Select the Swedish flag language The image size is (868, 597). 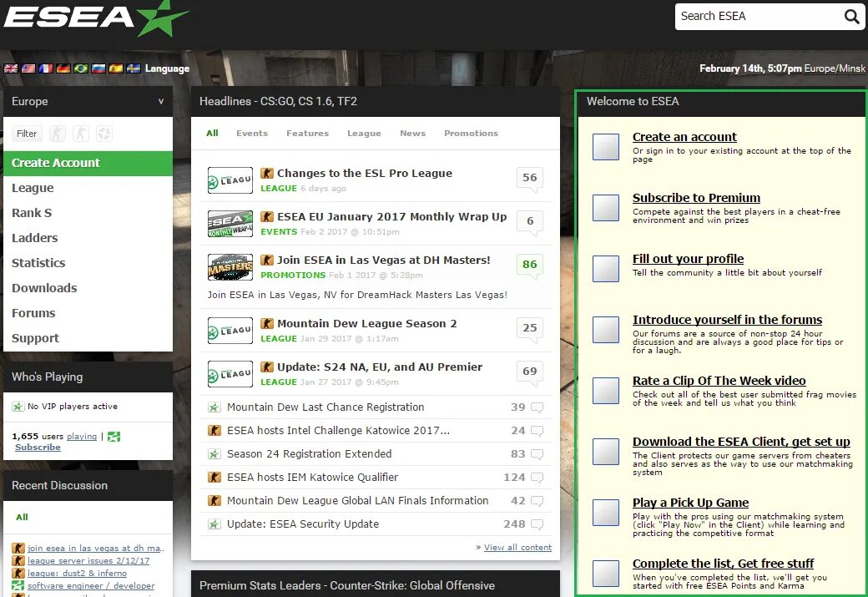[134, 68]
